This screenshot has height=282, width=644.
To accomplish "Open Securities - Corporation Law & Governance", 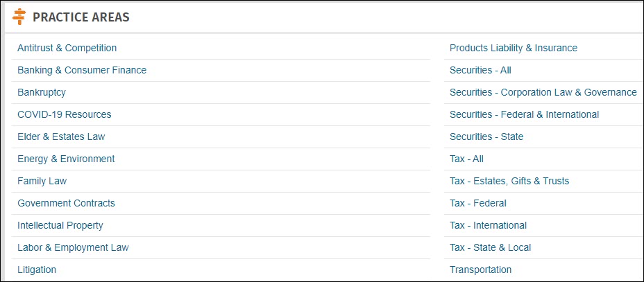I will coord(543,92).
